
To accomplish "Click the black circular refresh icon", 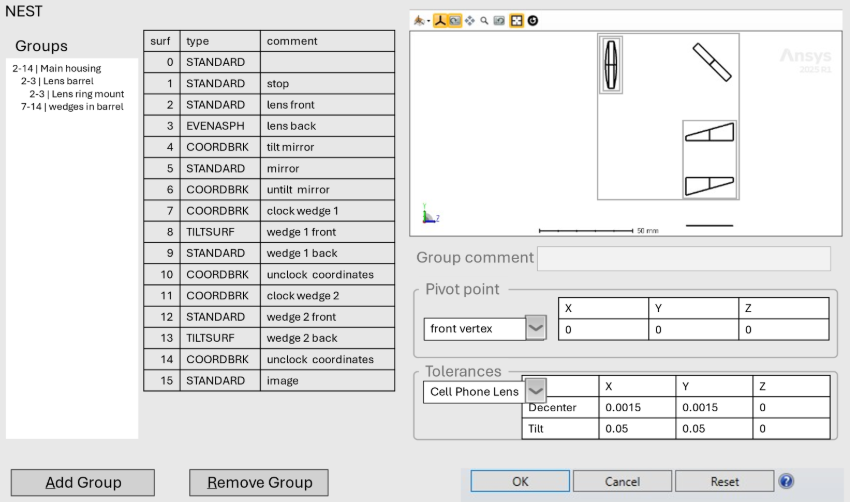I will pyautogui.click(x=532, y=20).
